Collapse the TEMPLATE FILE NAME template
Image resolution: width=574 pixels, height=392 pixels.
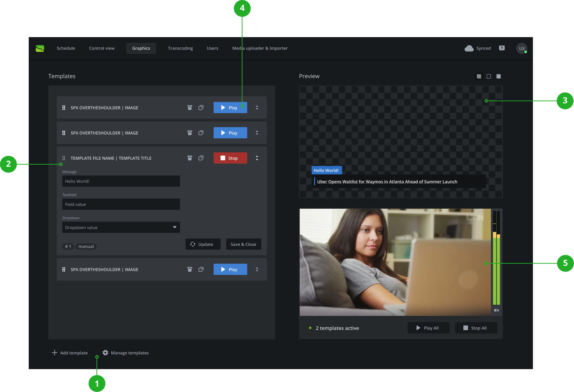pos(257,158)
